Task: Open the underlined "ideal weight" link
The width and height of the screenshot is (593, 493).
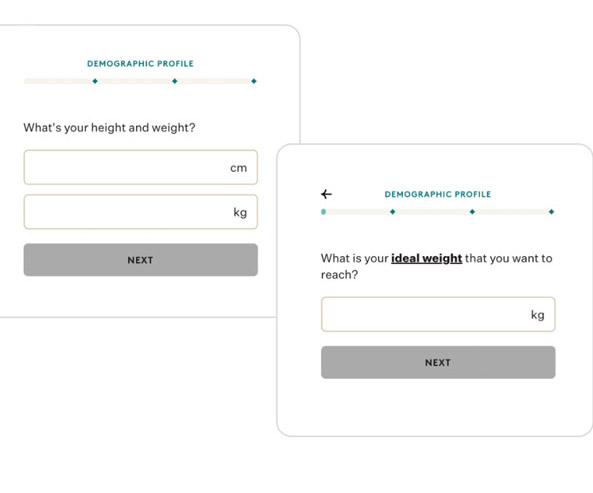Action: click(x=427, y=259)
